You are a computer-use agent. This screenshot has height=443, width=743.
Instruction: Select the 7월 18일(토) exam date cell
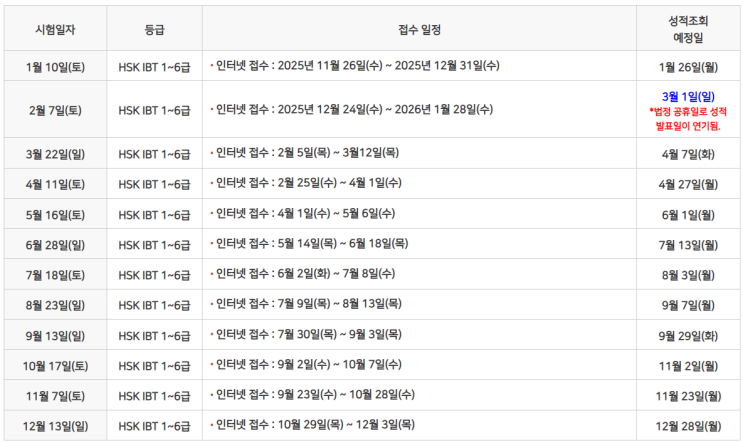click(x=55, y=274)
